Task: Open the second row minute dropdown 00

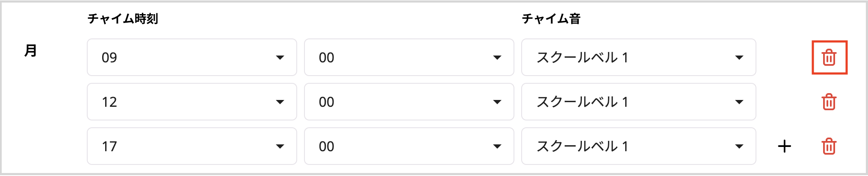Action: tap(409, 102)
